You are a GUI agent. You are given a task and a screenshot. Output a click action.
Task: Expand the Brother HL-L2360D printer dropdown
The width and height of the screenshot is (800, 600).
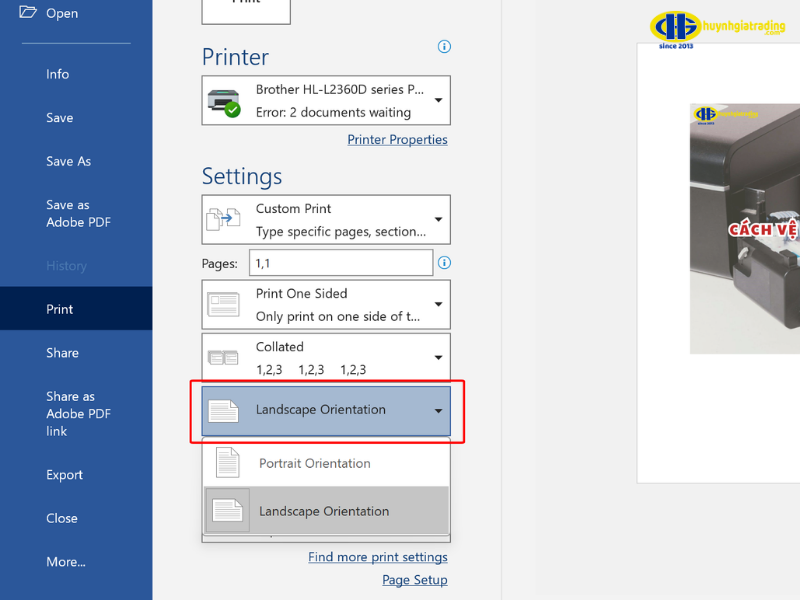tap(438, 101)
